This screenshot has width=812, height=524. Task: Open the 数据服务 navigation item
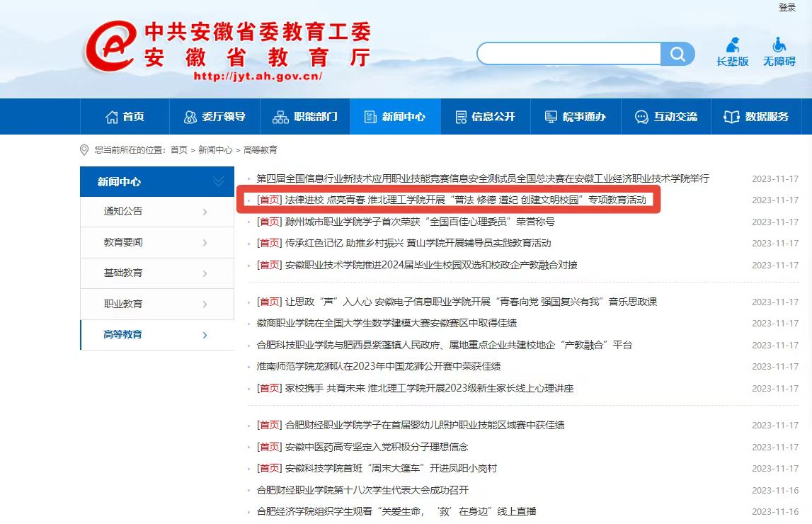tap(756, 117)
